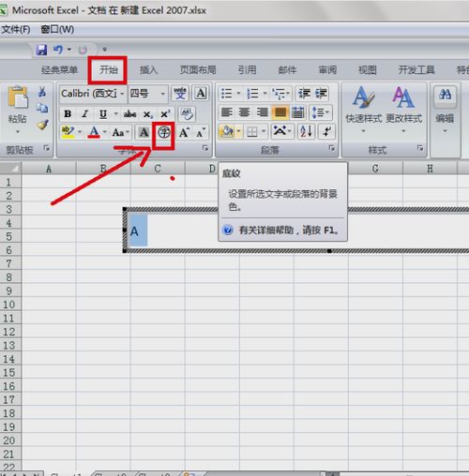Image resolution: width=469 pixels, height=476 pixels.
Task: Click the Format Painter brush icon
Action: pyautogui.click(x=42, y=125)
